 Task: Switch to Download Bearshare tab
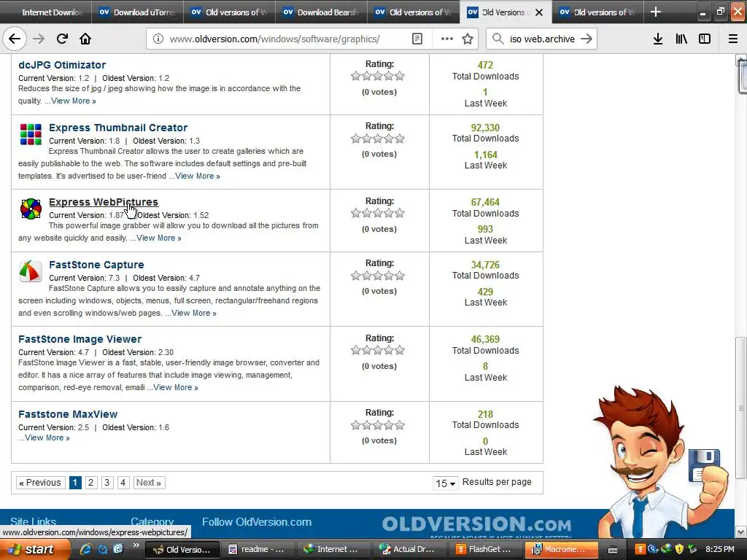click(322, 12)
